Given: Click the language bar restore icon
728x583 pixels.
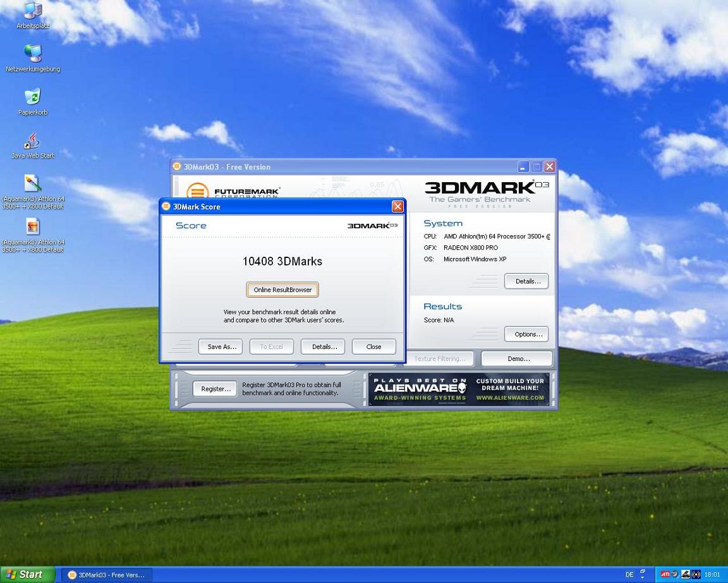Looking at the screenshot, I should click(x=643, y=571).
